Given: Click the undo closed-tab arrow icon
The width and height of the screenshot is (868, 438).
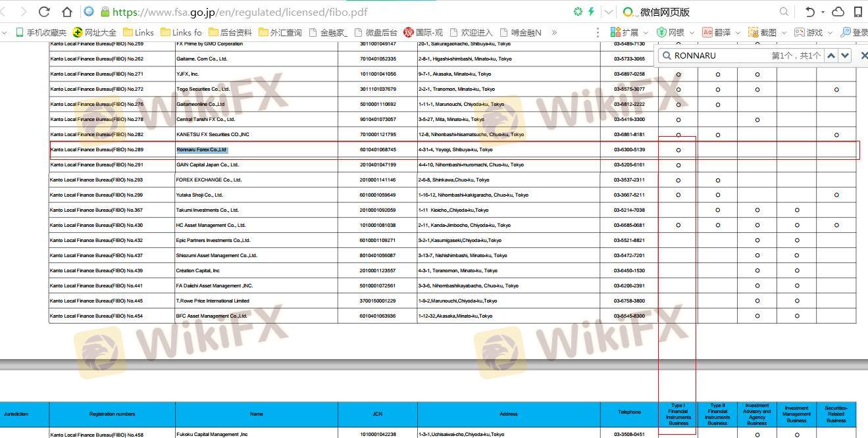Looking at the screenshot, I should (809, 12).
